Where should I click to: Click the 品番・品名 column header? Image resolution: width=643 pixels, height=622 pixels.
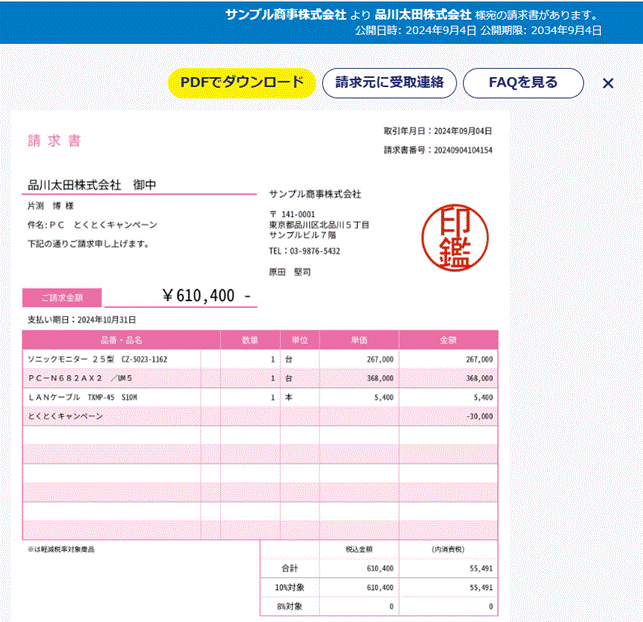pyautogui.click(x=121, y=340)
